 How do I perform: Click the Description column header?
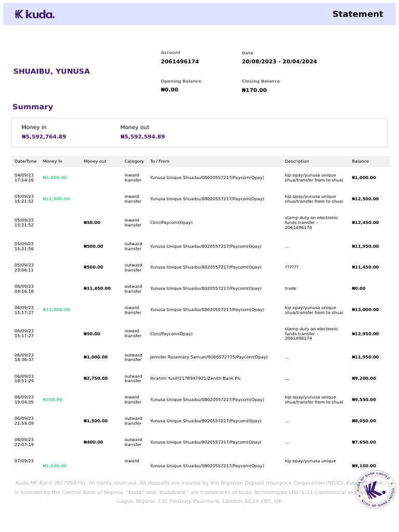297,161
